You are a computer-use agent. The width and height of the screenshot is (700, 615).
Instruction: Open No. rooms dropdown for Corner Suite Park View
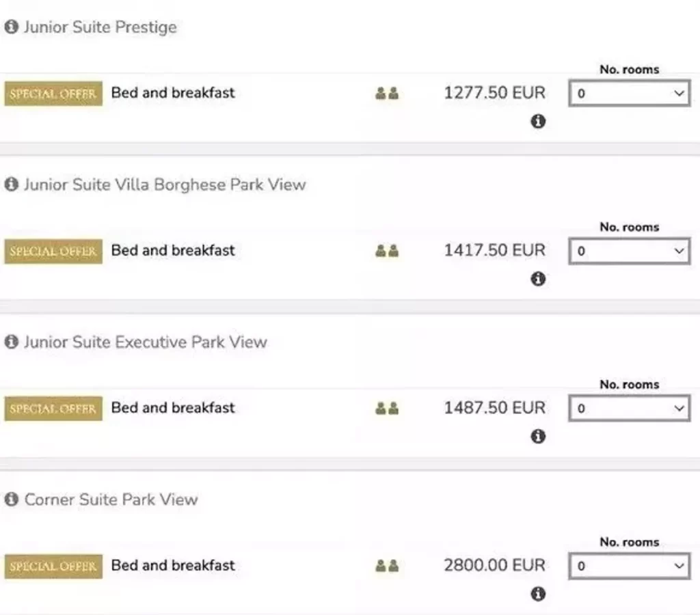[x=630, y=566]
